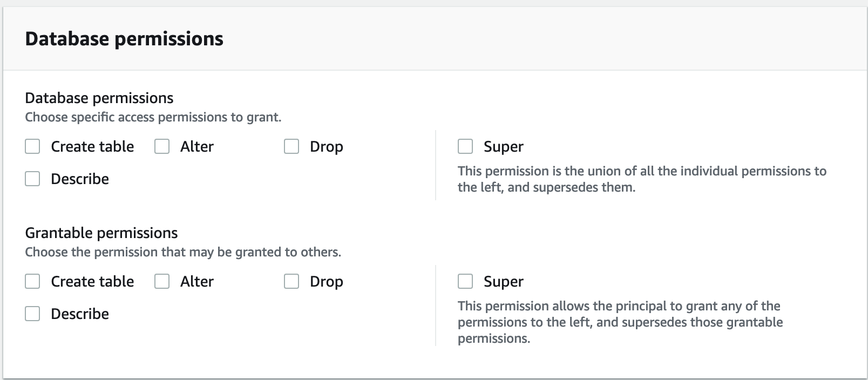Enable the Drop database permission
Viewport: 868px width, 380px height.
click(x=291, y=146)
